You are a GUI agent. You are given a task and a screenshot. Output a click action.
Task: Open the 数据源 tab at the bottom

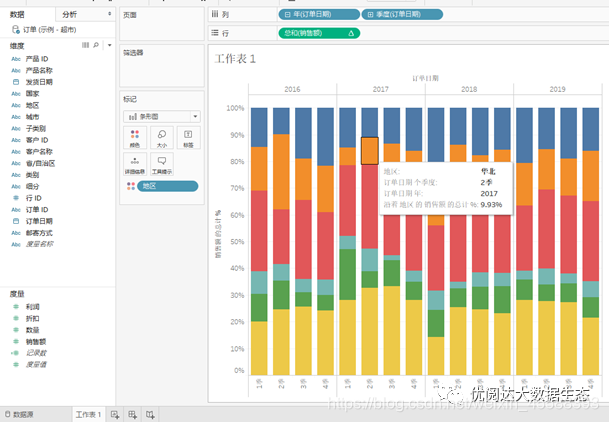click(19, 415)
